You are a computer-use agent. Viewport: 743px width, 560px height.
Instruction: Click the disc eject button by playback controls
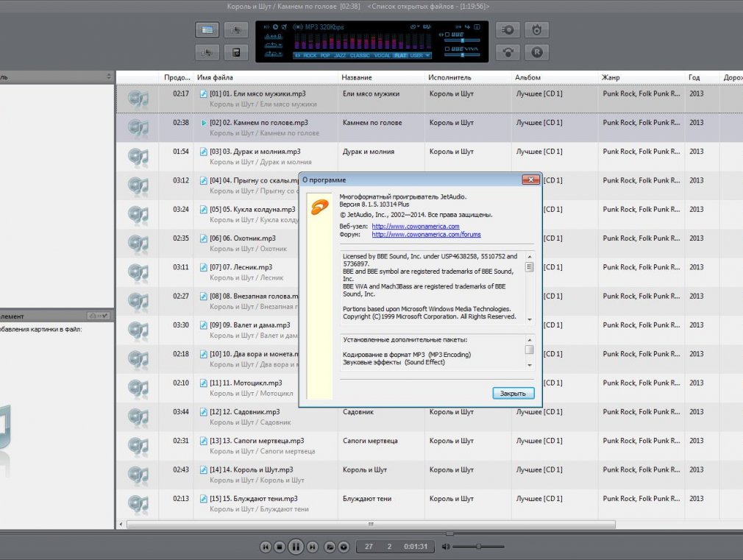[344, 547]
